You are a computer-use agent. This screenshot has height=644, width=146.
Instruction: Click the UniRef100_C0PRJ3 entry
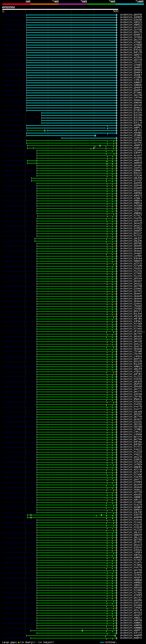click(x=131, y=80)
